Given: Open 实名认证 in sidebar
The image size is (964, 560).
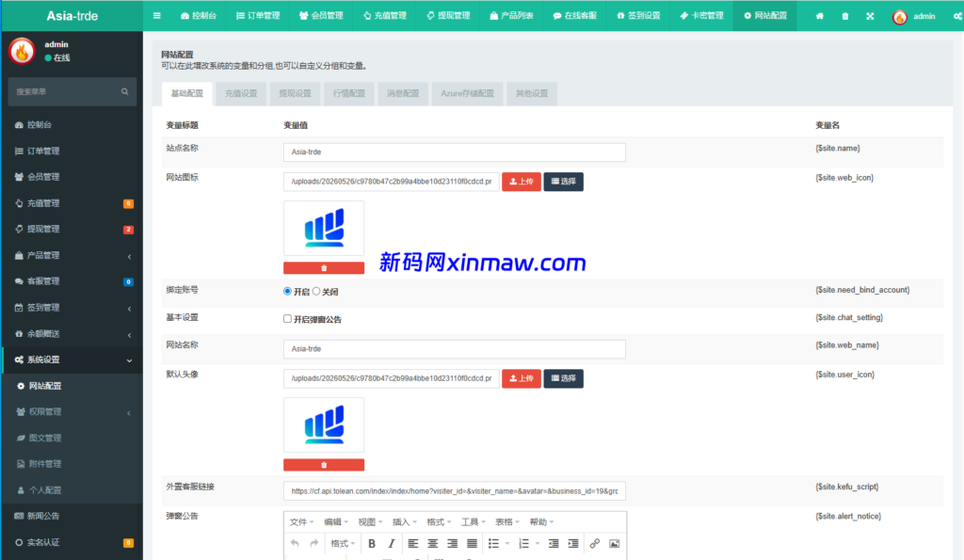Looking at the screenshot, I should [72, 542].
